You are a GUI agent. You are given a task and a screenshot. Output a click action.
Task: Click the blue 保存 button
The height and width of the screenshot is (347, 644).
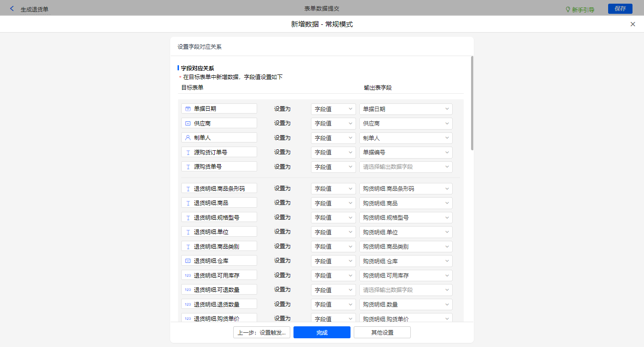click(620, 9)
